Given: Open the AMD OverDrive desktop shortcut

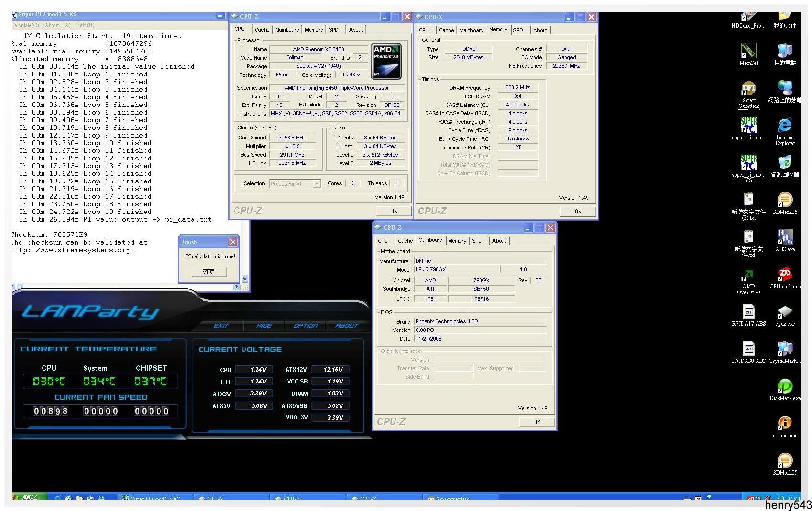Looking at the screenshot, I should (x=748, y=275).
